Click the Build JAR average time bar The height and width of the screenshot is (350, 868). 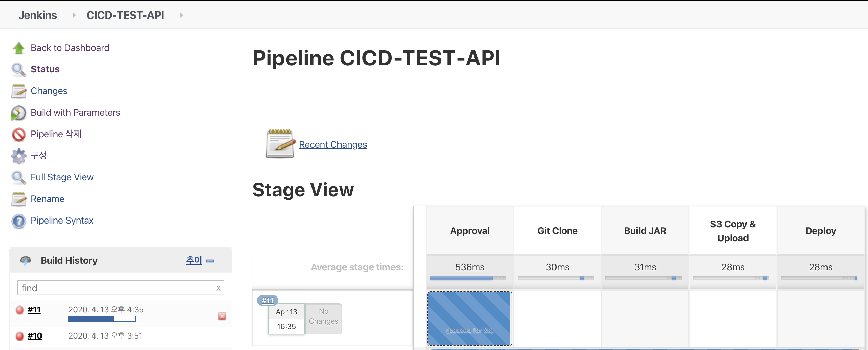coord(644,278)
